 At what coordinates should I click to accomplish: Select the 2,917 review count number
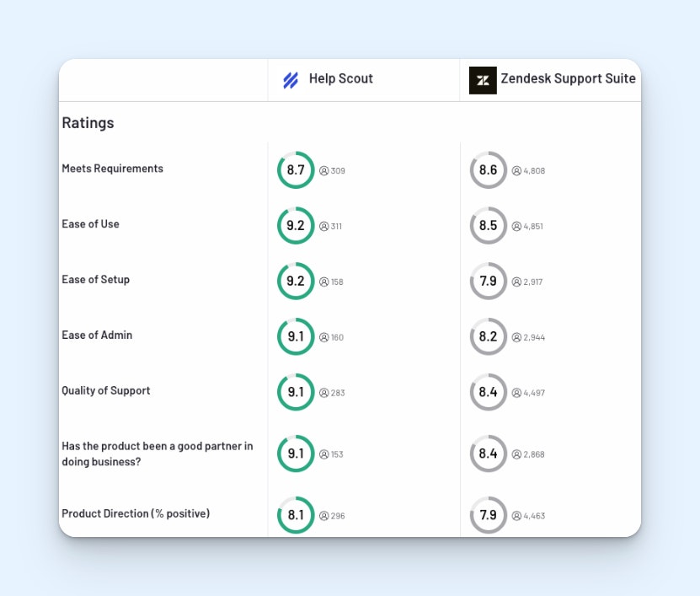coord(533,282)
